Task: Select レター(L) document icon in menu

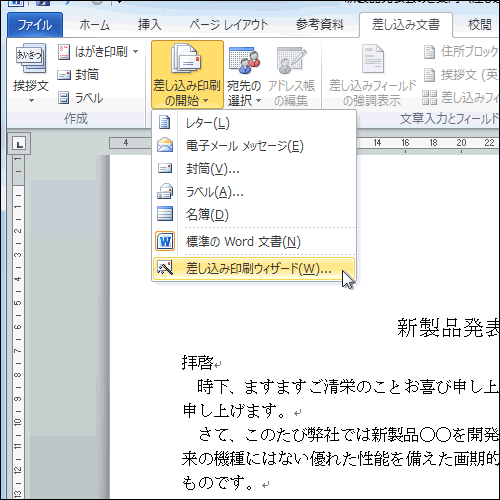Action: (165, 122)
